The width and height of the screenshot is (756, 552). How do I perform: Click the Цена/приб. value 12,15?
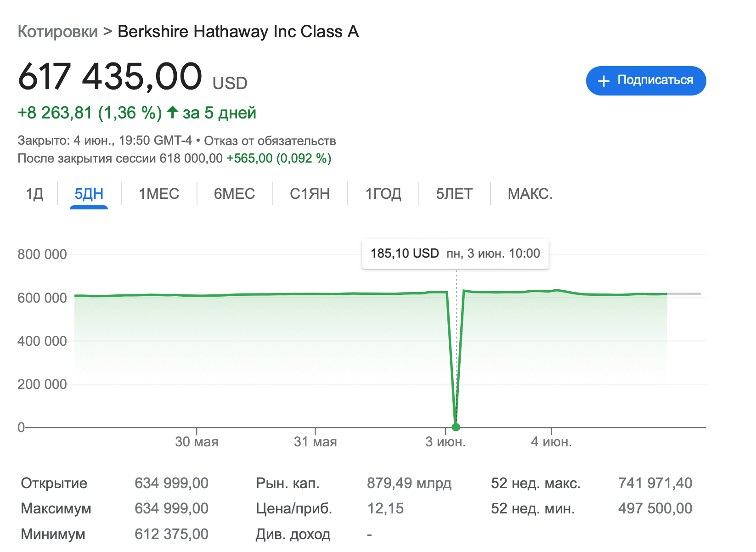(x=385, y=508)
